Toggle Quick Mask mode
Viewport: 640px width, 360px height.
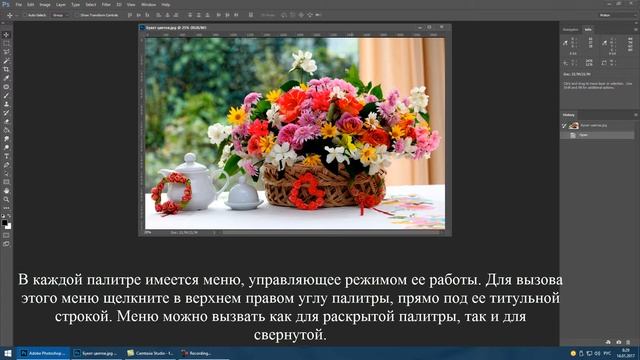pos(6,235)
